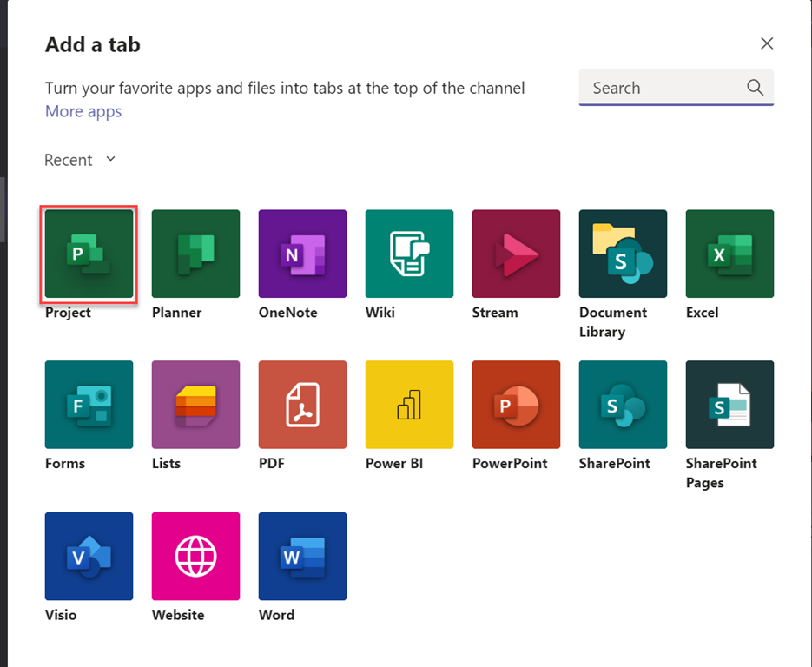Image resolution: width=812 pixels, height=667 pixels.
Task: Select the Project app tile
Action: [x=89, y=254]
